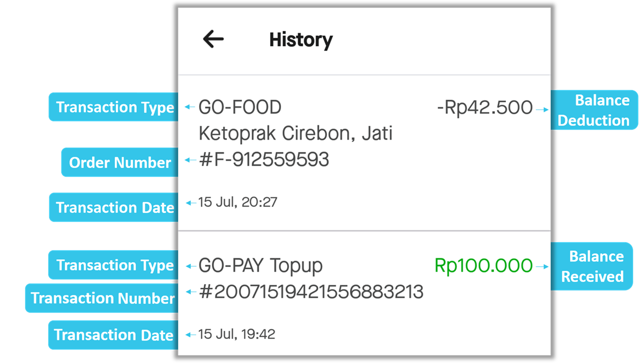
Task: Click the Transaction Type label beside GO-PAY Topup
Action: pos(114,265)
